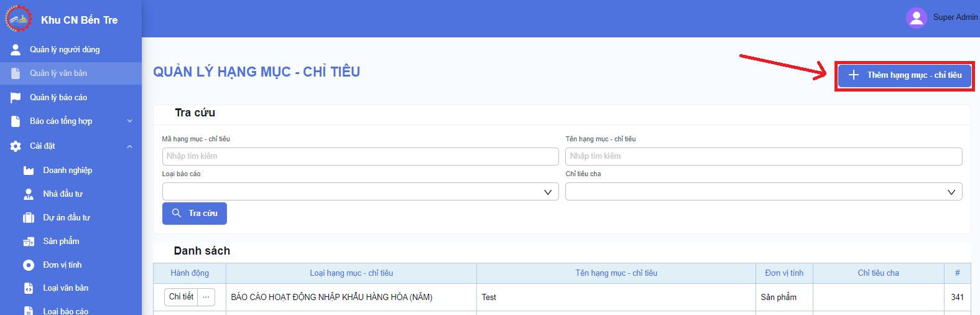Click the magnifier icon in Tra cứu button

coord(177,213)
